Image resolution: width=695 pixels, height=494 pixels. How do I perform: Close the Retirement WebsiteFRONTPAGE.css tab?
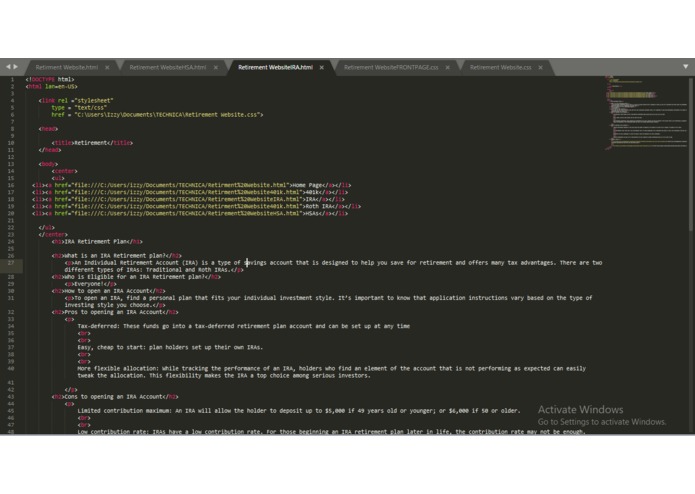[448, 68]
